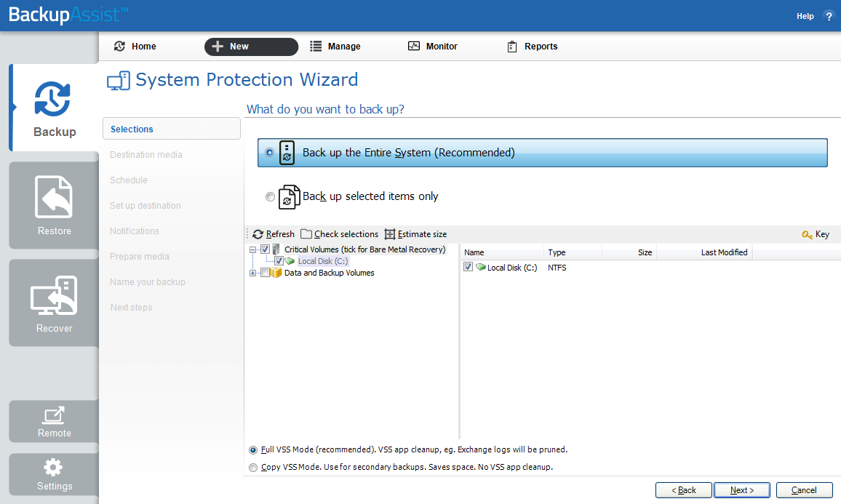Open the Recover sidebar section icon
Image resolution: width=841 pixels, height=504 pixels.
pyautogui.click(x=54, y=295)
